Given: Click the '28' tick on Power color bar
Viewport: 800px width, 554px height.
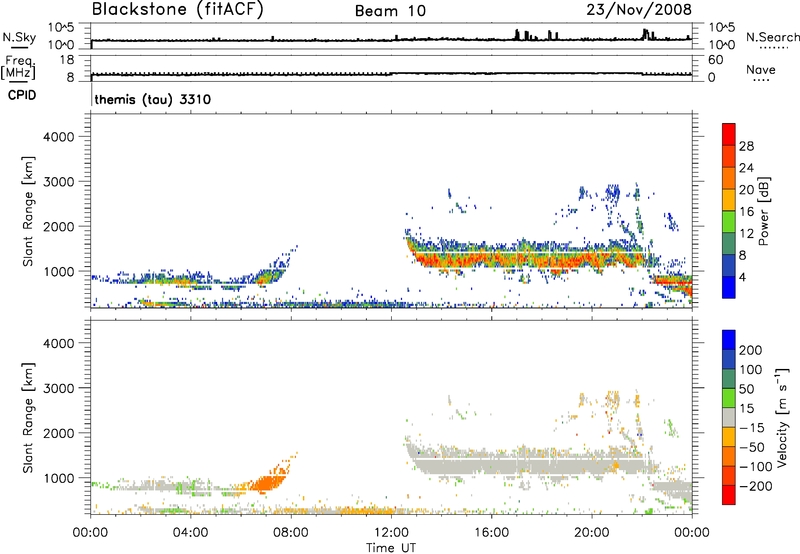Looking at the screenshot, I should (746, 146).
